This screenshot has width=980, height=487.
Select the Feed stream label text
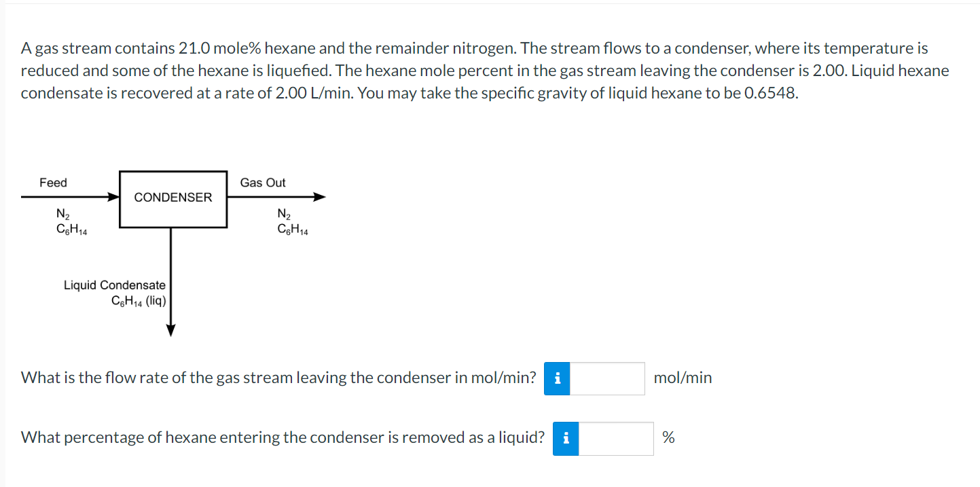pos(52,182)
